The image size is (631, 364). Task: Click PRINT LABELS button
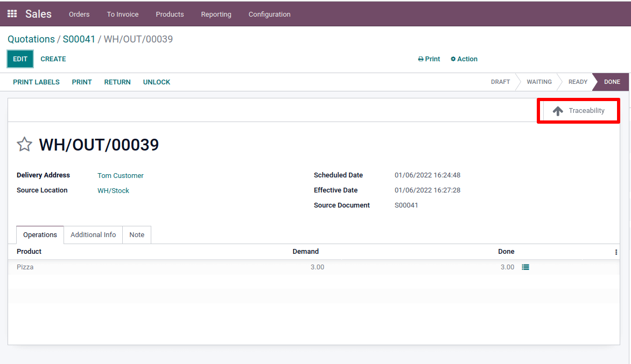(x=36, y=82)
